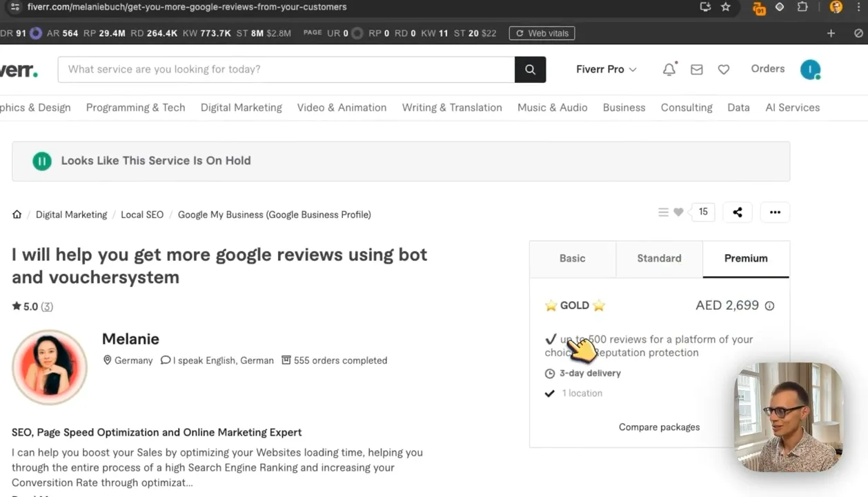
Task: Click the install app icon in address bar
Action: pos(705,7)
